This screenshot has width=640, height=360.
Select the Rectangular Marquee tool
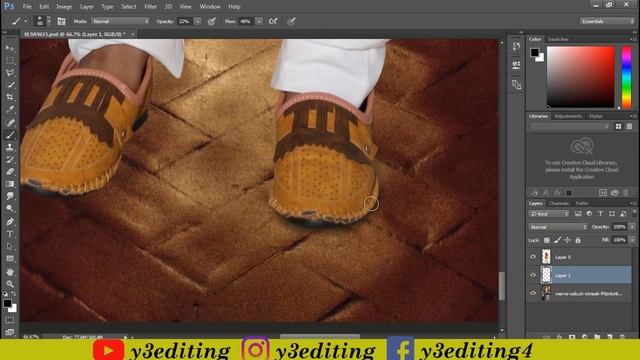tap(10, 61)
